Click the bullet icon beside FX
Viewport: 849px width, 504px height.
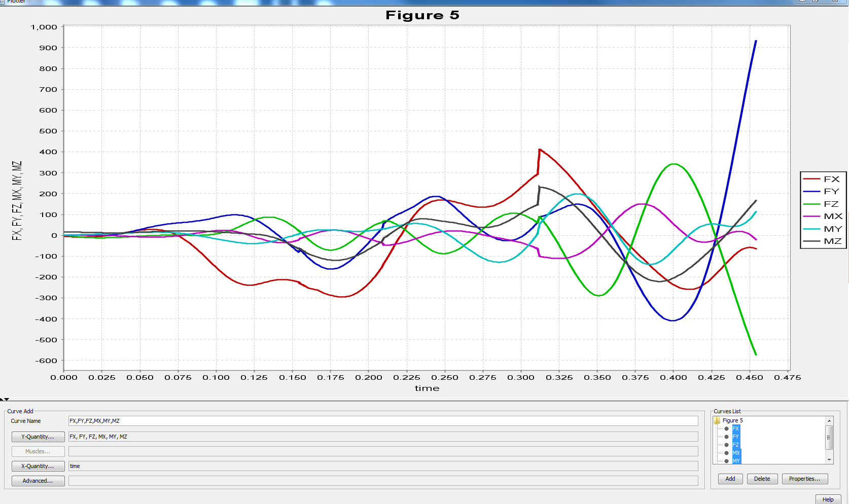pos(726,429)
